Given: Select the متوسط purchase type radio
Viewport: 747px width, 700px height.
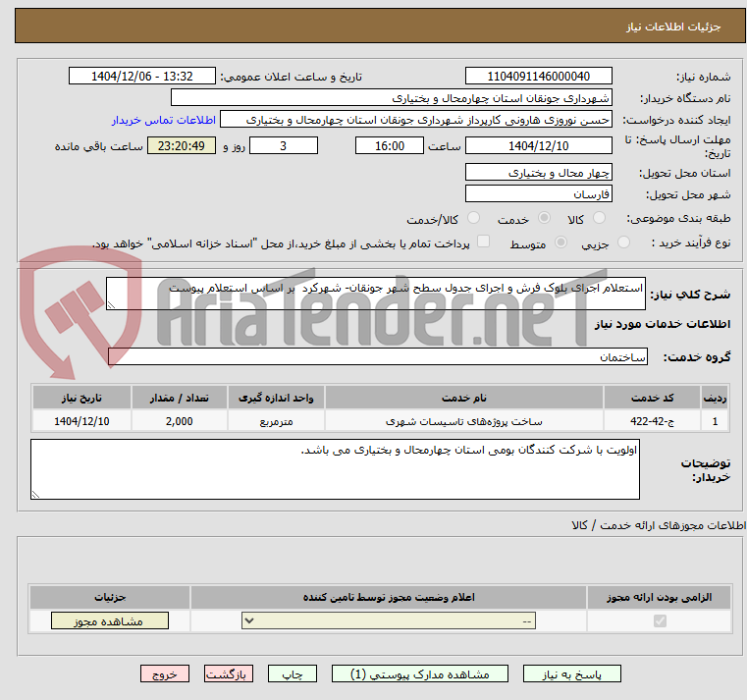Looking at the screenshot, I should point(560,242).
